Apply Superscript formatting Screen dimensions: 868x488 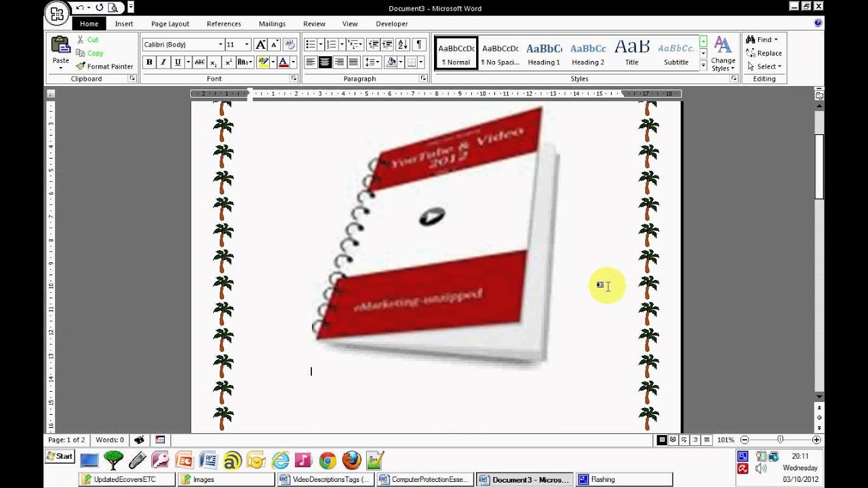point(229,62)
